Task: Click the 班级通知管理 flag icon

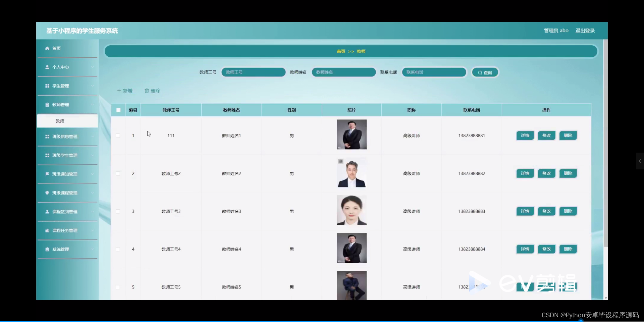Action: point(47,174)
